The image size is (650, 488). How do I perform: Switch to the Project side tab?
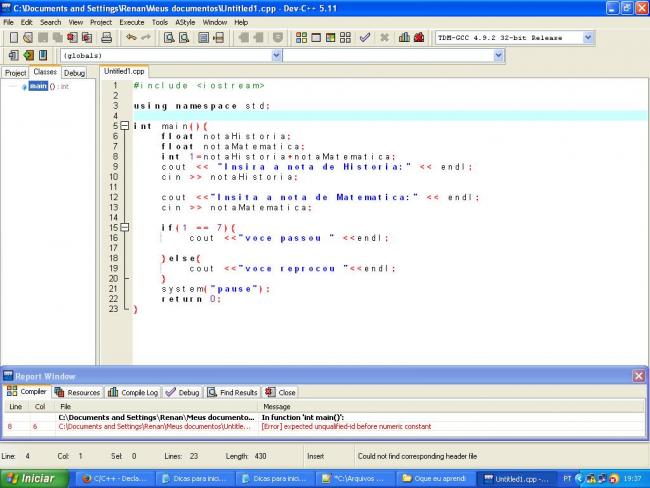tap(15, 73)
